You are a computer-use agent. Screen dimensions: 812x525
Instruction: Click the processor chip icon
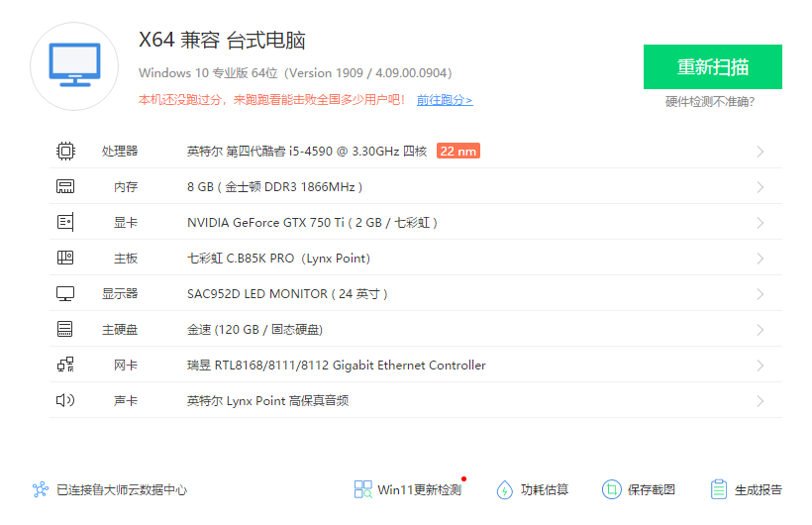coord(65,151)
